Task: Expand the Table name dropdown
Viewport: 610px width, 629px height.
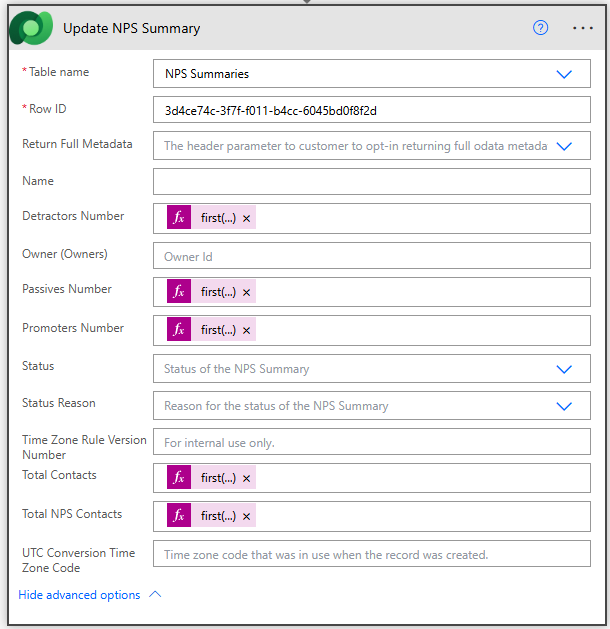Action: tap(564, 74)
